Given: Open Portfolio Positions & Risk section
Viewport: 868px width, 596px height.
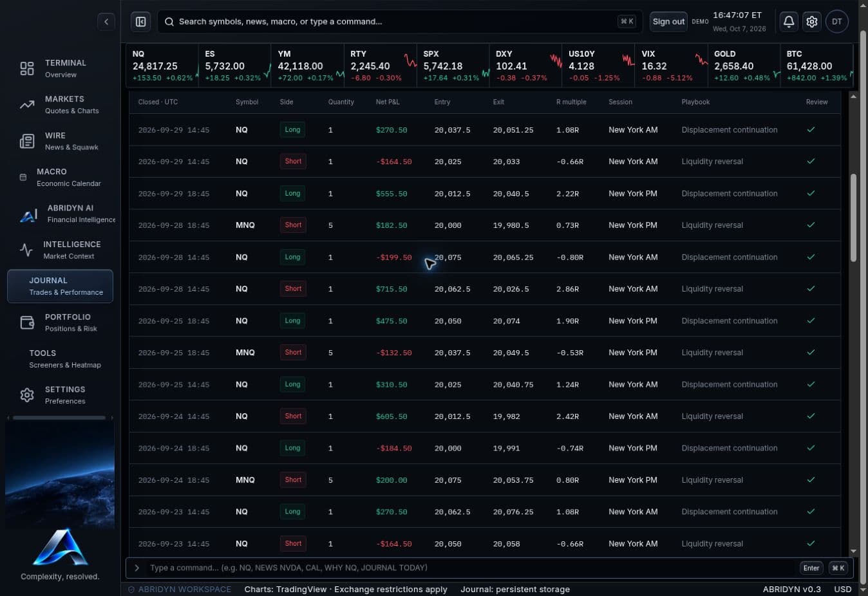Looking at the screenshot, I should (x=60, y=322).
